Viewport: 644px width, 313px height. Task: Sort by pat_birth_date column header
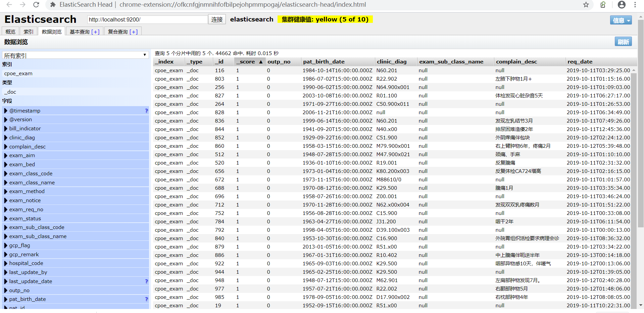338,62
